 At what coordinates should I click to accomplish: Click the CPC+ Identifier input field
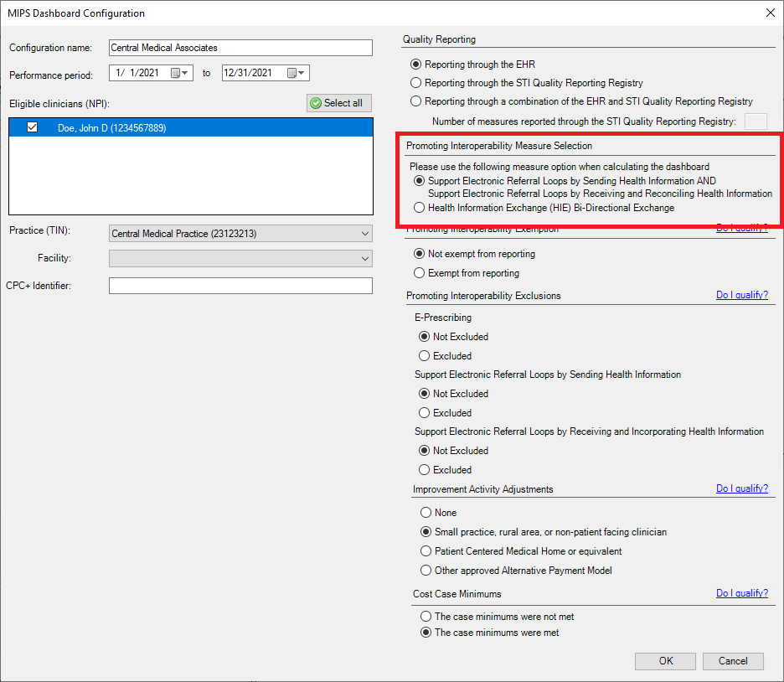(240, 287)
